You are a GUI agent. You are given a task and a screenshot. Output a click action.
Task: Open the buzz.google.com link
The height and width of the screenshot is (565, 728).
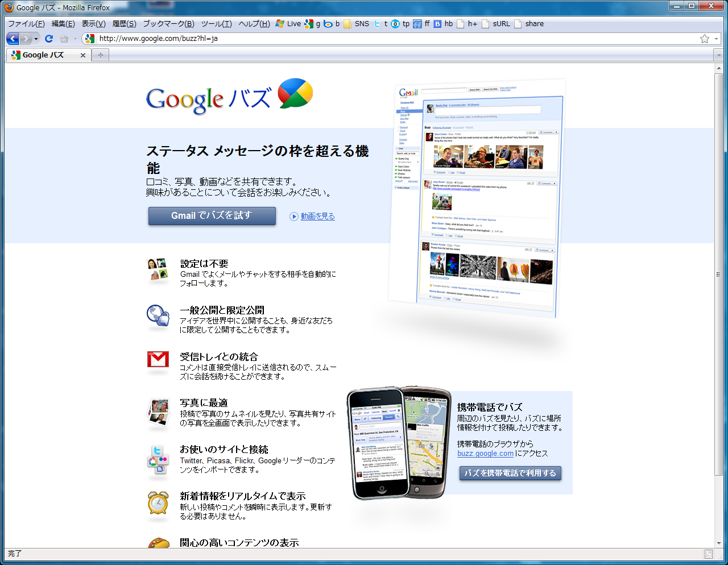485,454
